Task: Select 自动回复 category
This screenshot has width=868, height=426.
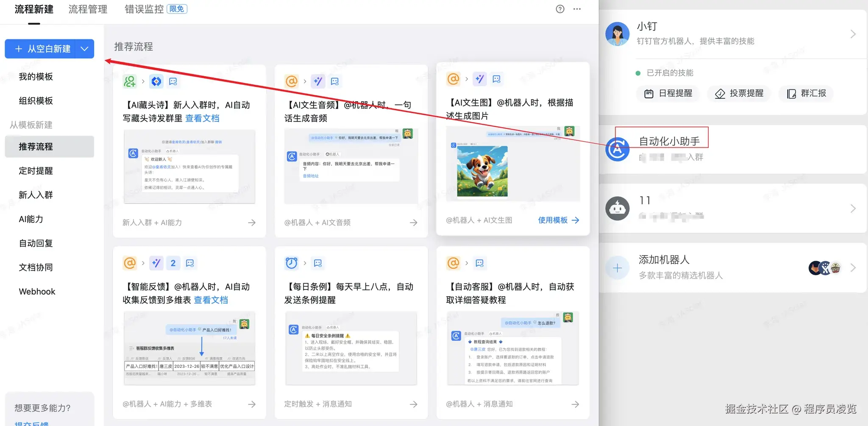Action: point(36,243)
